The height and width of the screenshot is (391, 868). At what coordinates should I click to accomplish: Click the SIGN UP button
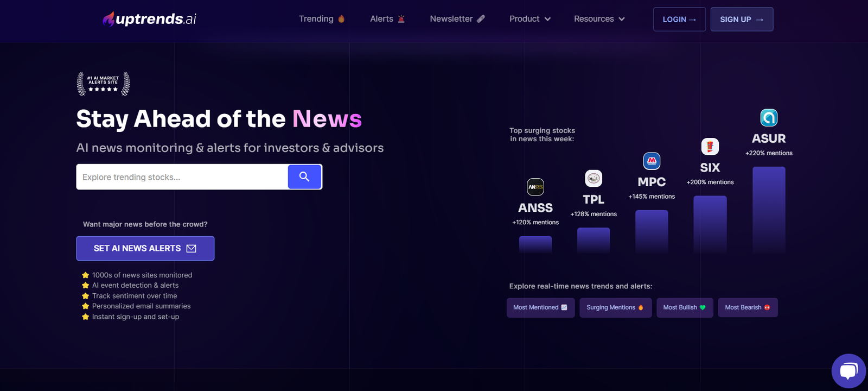tap(742, 19)
